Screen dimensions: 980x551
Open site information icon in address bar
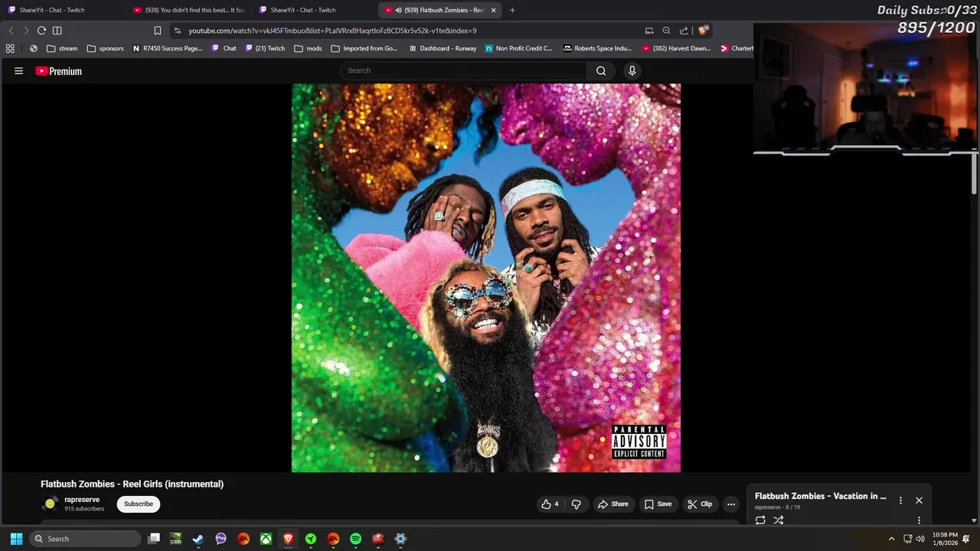pyautogui.click(x=178, y=31)
